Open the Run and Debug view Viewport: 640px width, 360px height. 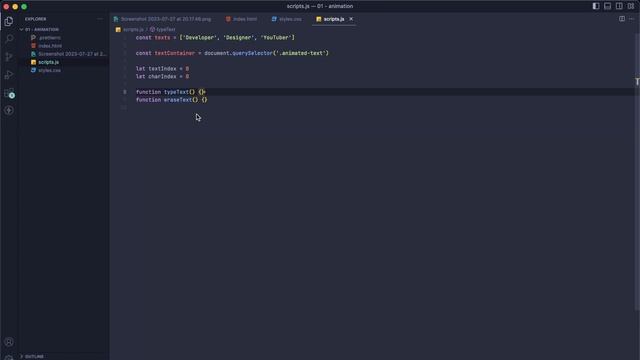9,75
